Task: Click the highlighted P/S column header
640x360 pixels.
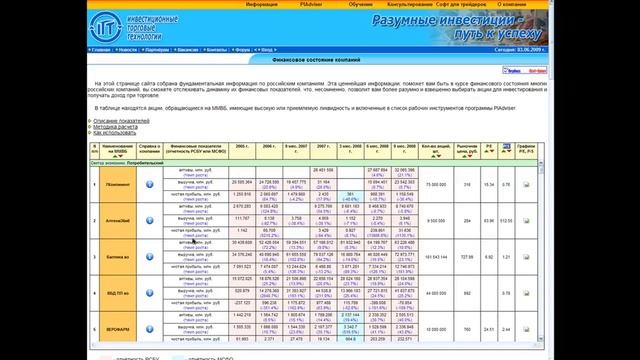Action: tap(507, 146)
